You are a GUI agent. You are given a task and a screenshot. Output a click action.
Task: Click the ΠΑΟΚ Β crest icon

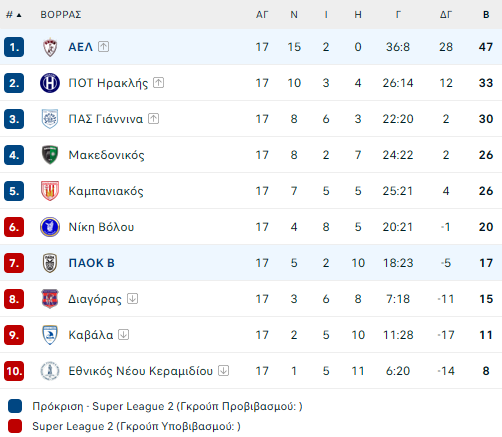click(50, 263)
